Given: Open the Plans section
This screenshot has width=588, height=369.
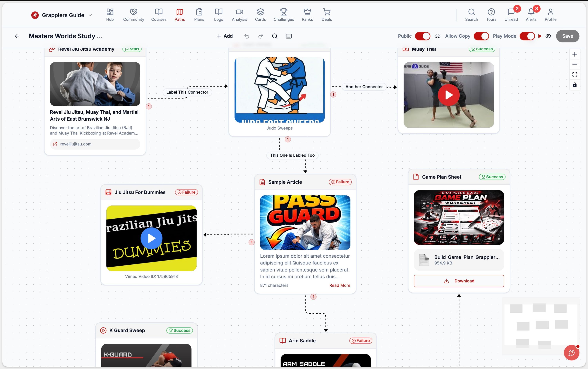Looking at the screenshot, I should tap(199, 15).
